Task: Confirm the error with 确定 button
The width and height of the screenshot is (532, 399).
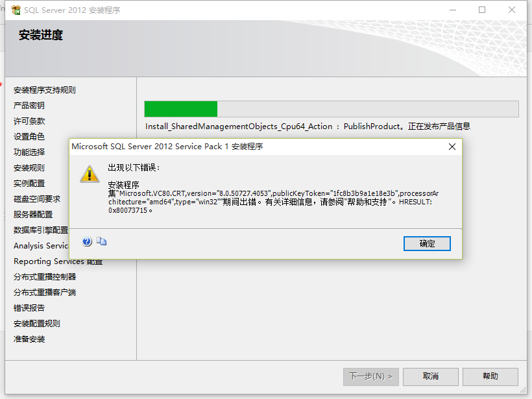Action: [x=427, y=243]
